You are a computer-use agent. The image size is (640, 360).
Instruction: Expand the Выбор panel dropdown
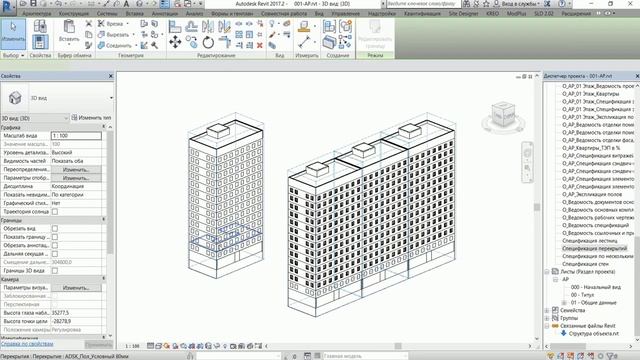(13, 56)
